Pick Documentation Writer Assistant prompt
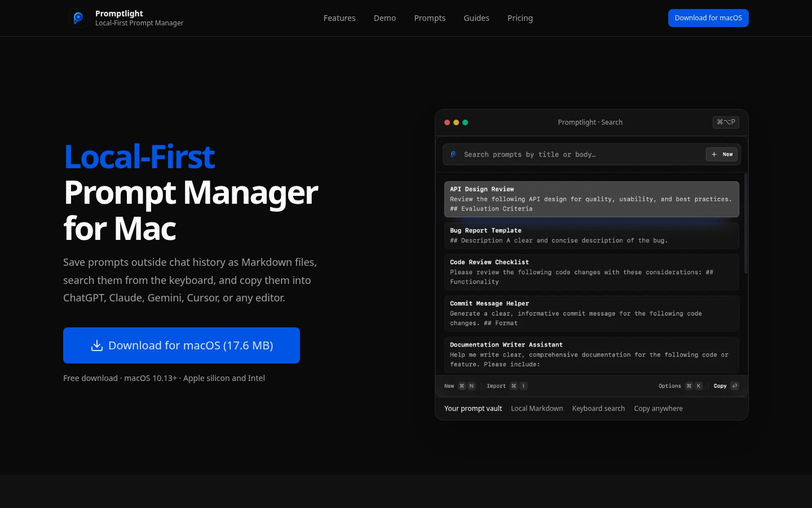This screenshot has width=812, height=508. point(592,354)
